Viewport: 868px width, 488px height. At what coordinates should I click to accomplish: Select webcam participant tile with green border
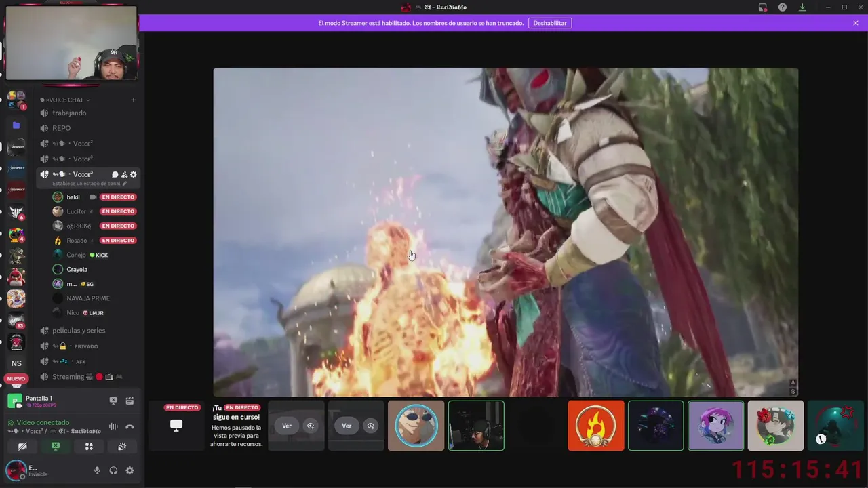tap(476, 426)
